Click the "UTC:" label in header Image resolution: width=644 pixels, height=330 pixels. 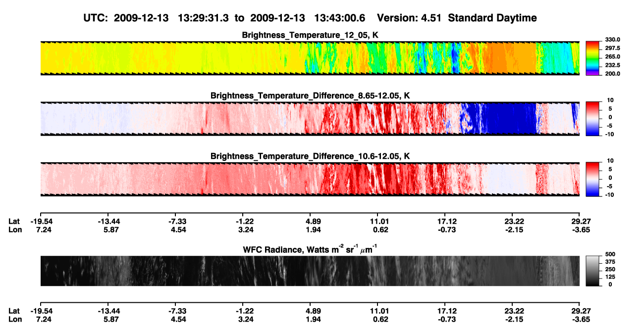[x=96, y=18]
